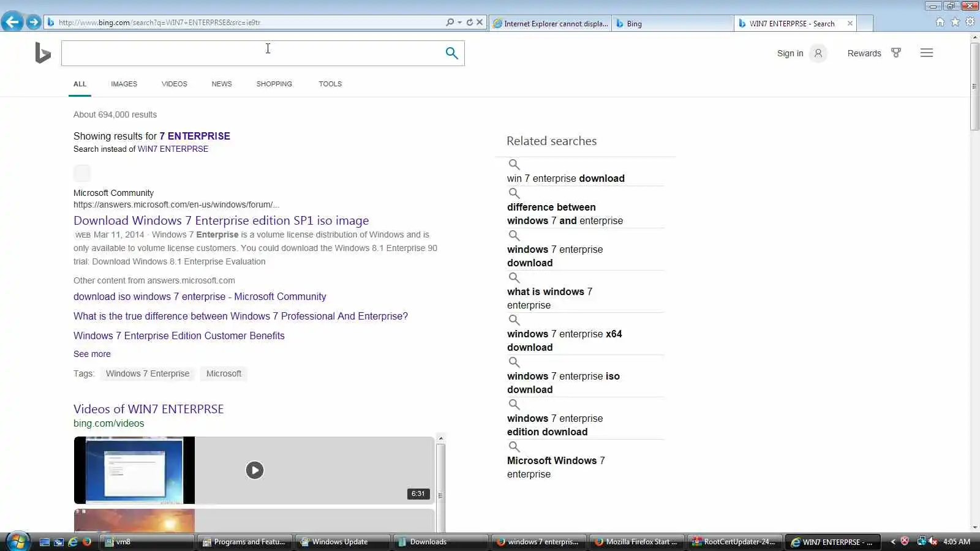Click Show Desktop quick launch icon
The width and height of the screenshot is (980, 551).
click(x=44, y=542)
